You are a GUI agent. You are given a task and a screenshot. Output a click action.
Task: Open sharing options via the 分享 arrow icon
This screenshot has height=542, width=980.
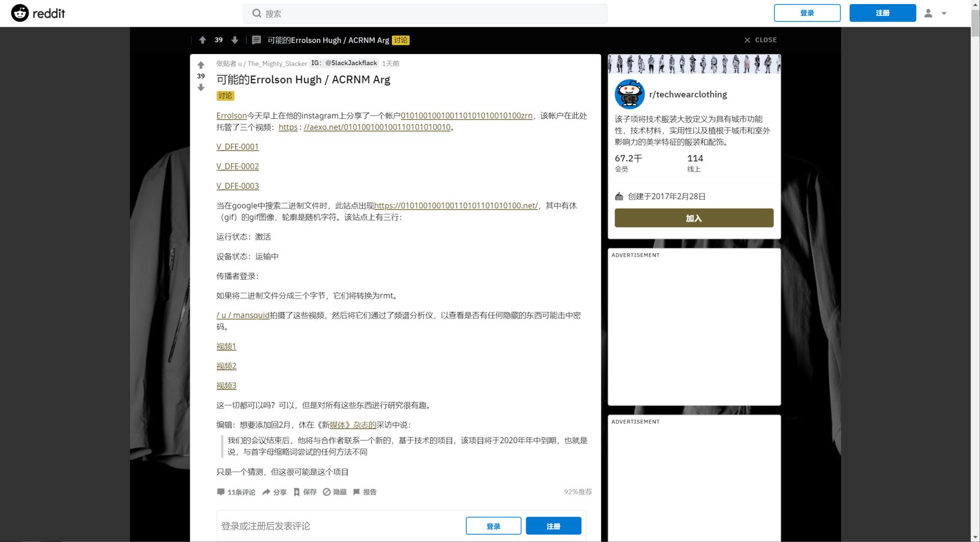[266, 492]
